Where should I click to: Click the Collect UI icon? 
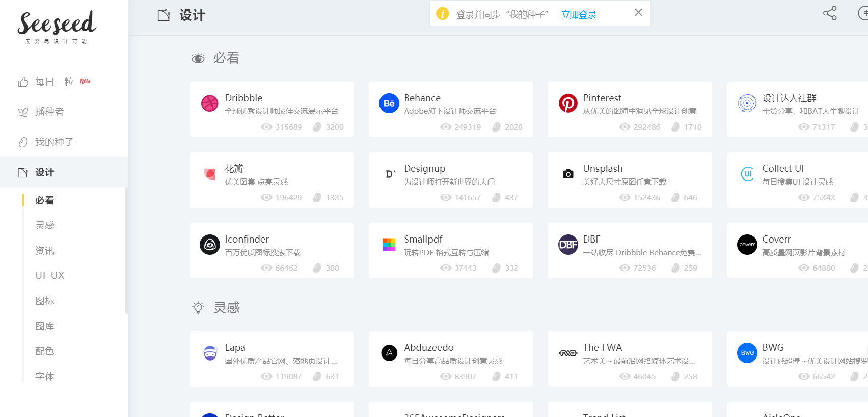pyautogui.click(x=747, y=174)
